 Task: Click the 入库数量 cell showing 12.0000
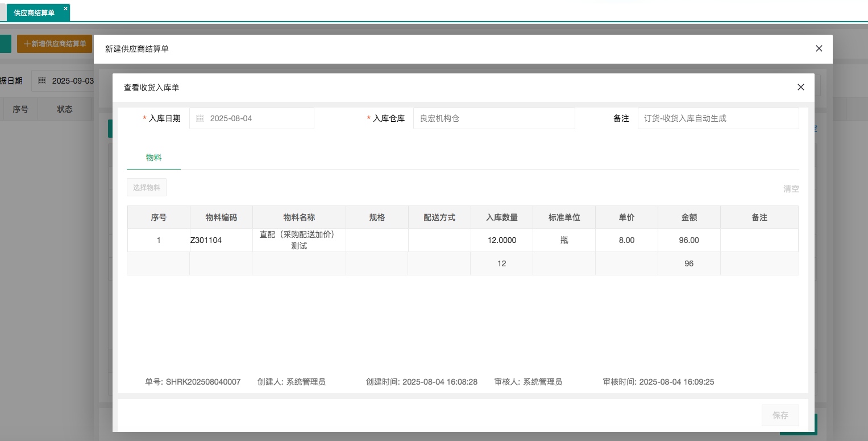click(x=501, y=240)
